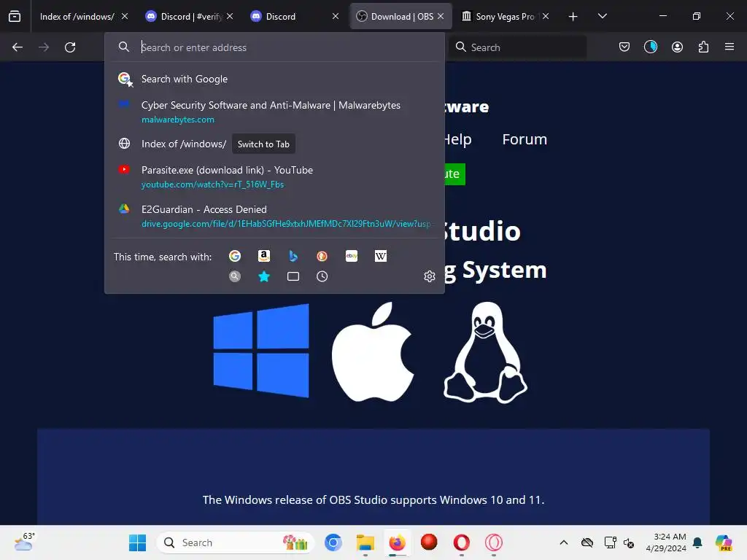Search this time with Wikipedia icon
Viewport: 747px width, 560px height.
point(381,256)
